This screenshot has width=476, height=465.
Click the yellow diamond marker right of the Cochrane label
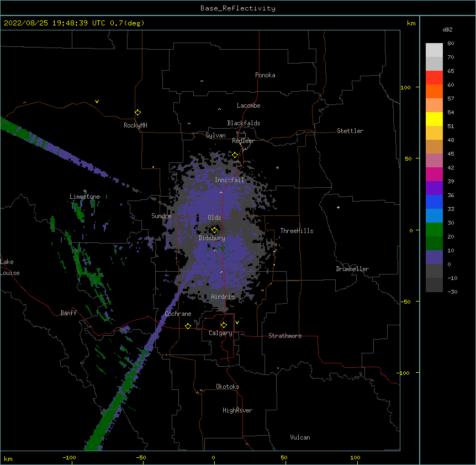click(188, 326)
